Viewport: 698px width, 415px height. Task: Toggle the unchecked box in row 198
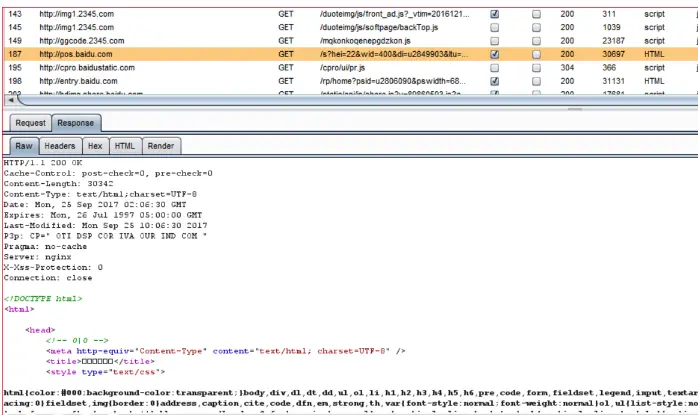point(536,81)
